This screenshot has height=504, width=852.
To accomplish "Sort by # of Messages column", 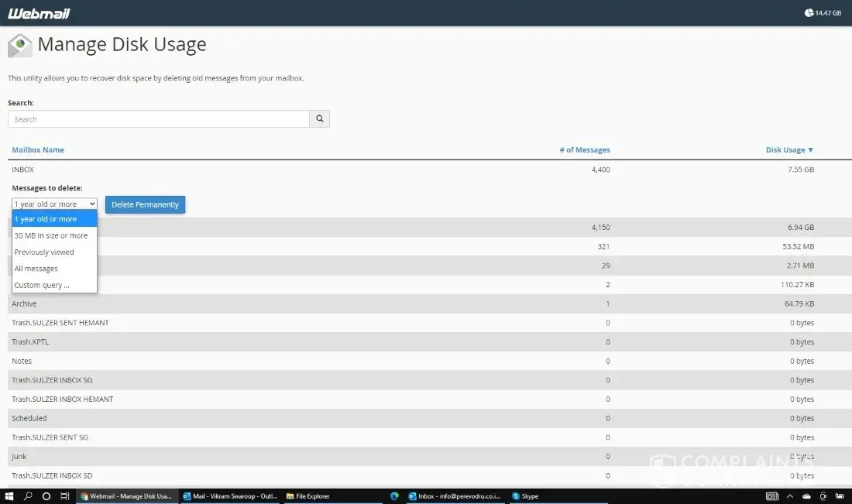I will click(x=584, y=150).
